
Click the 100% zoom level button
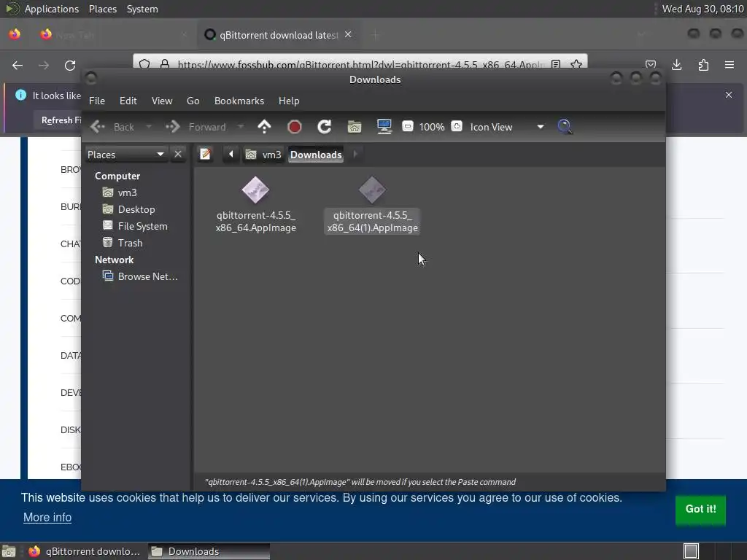[432, 127]
